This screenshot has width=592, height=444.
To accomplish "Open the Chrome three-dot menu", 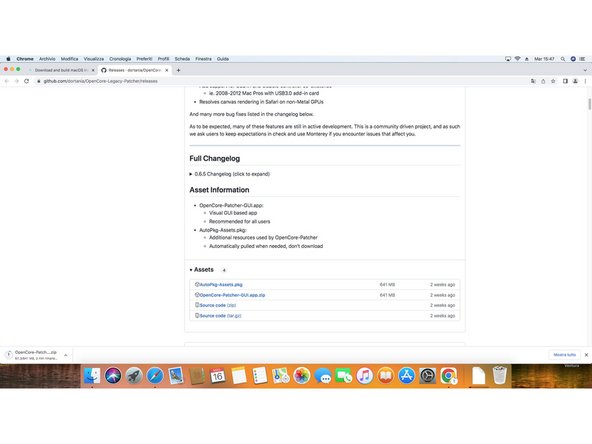I will coord(585,81).
